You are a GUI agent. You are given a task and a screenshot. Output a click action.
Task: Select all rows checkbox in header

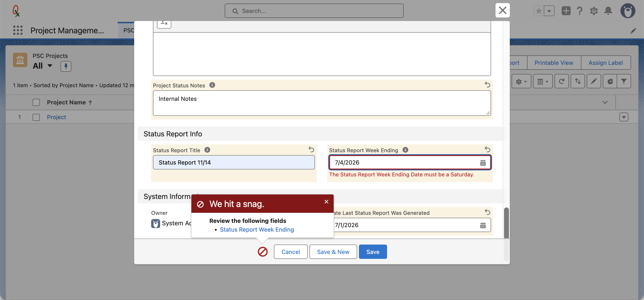coord(36,102)
